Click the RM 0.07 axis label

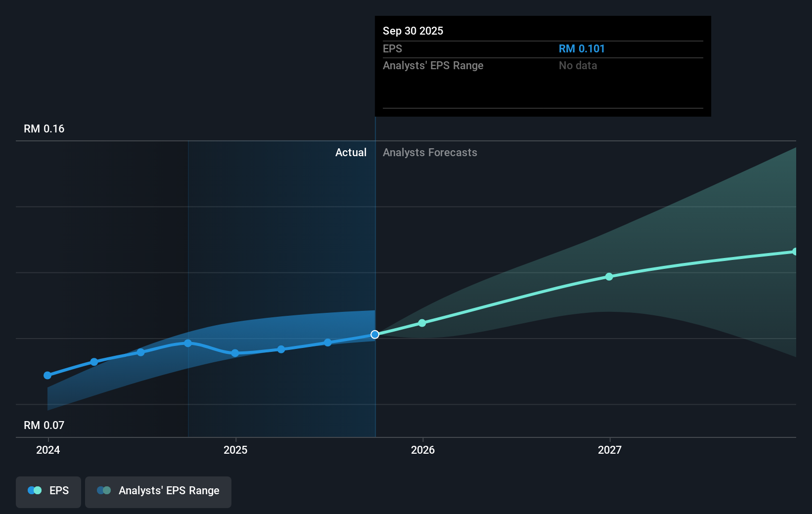point(44,426)
